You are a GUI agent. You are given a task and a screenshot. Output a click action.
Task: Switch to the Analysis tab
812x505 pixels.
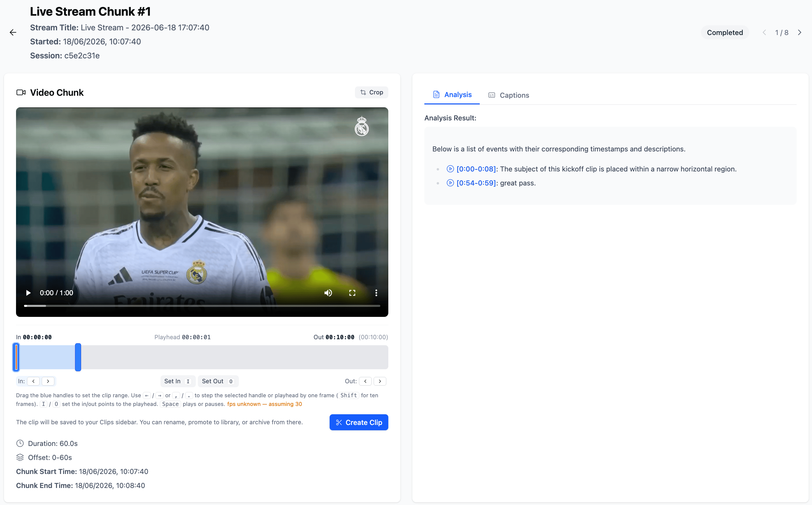coord(452,95)
